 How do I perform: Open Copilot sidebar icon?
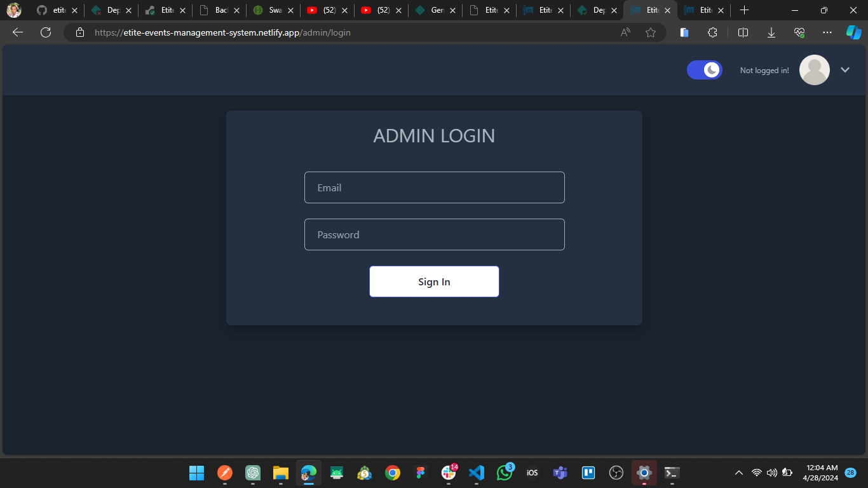click(853, 32)
